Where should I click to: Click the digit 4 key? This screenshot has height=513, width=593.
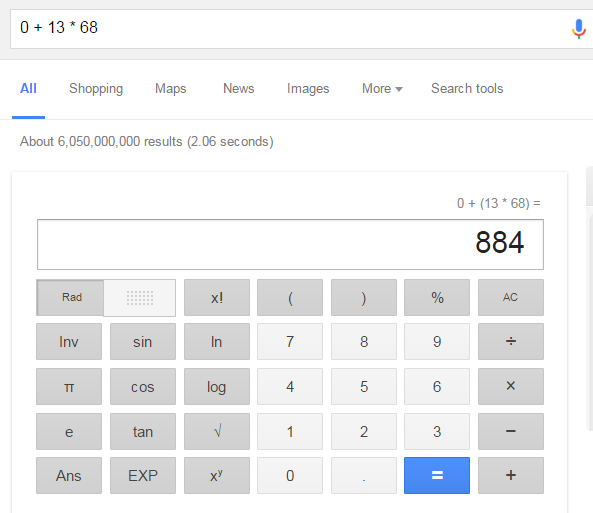[x=290, y=387]
